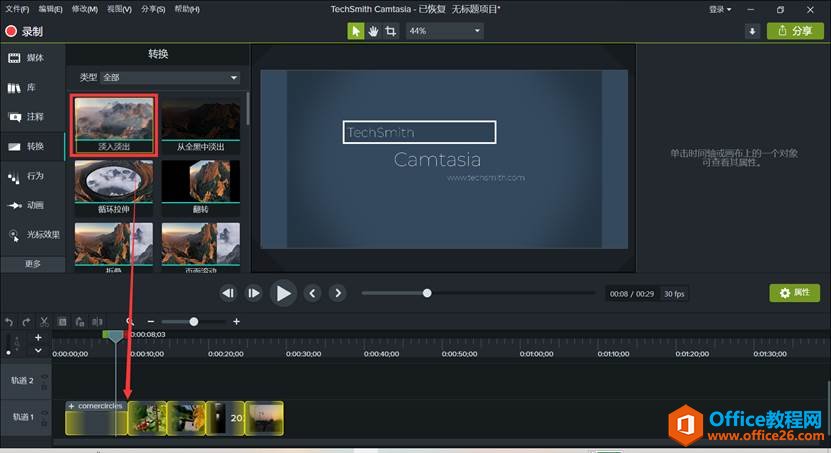Toggle visibility of 轨道 2
Image resolution: width=831 pixels, height=453 pixels.
tap(44, 377)
